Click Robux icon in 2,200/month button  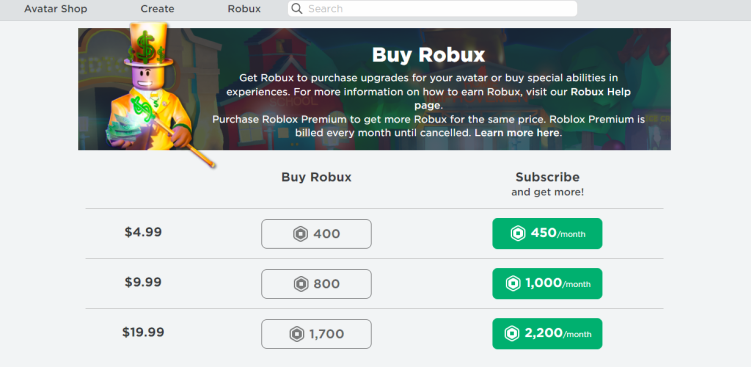(512, 333)
